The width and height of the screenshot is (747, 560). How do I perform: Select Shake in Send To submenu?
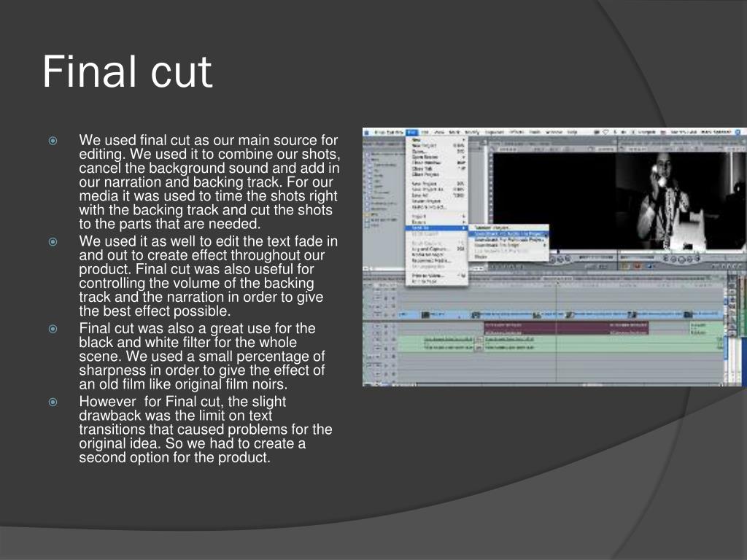click(508, 257)
